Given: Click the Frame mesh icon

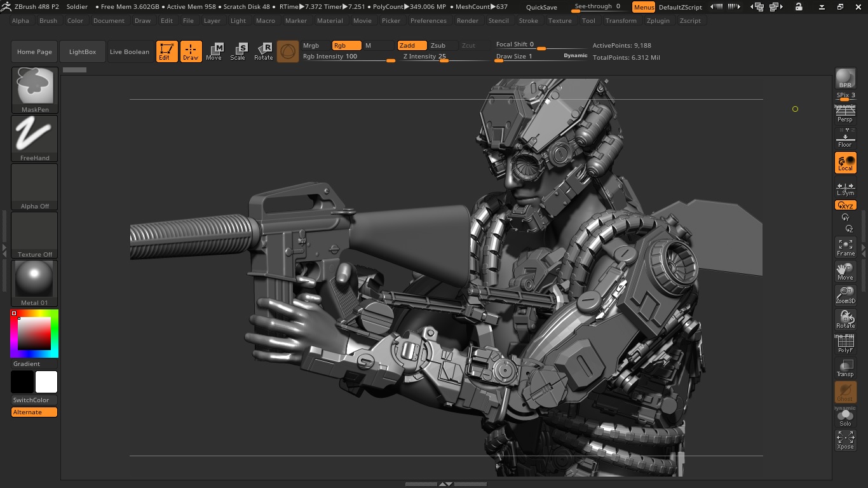Looking at the screenshot, I should point(845,247).
